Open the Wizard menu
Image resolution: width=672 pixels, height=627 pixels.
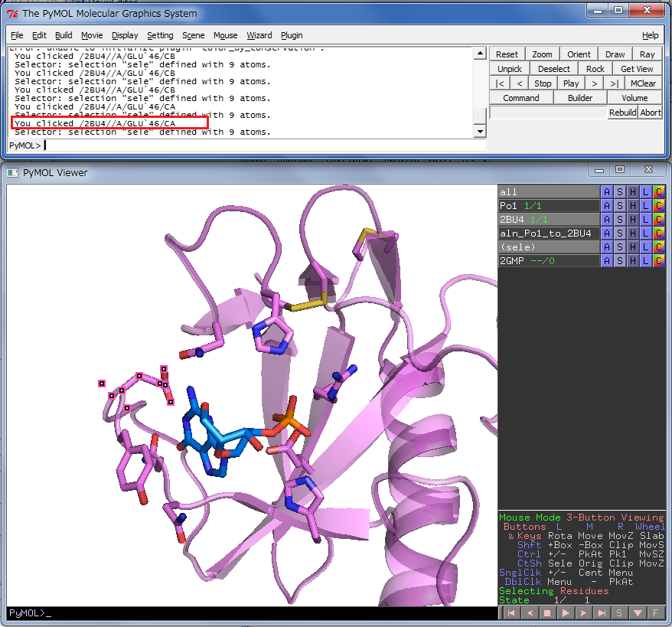coord(259,35)
